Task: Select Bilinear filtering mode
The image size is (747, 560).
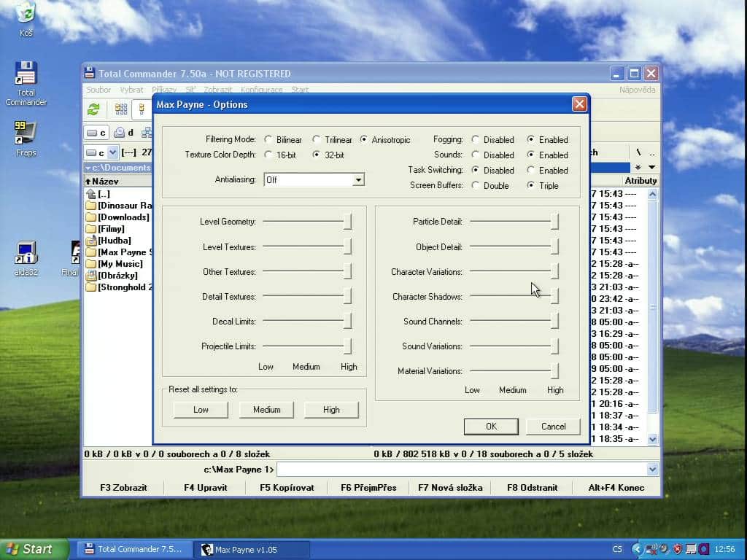Action: tap(268, 139)
